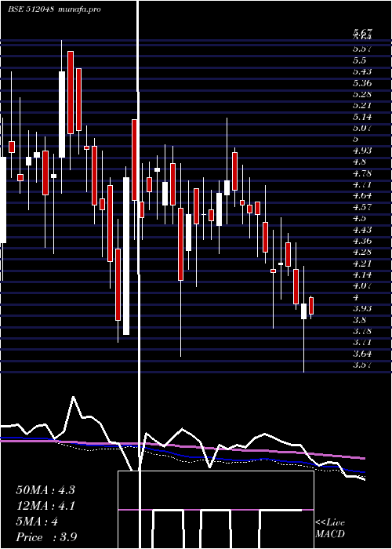The image size is (392, 549).
Task: Click the 5.43 price axis label
Action: [362, 71]
